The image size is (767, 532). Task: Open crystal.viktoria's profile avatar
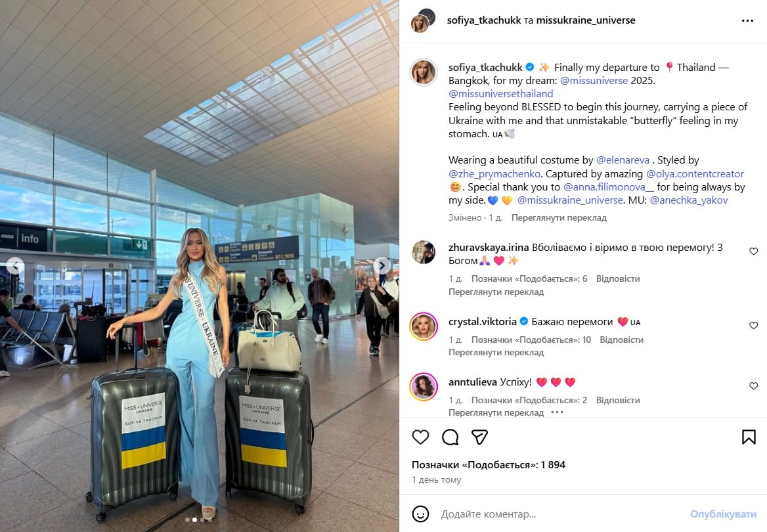[423, 326]
